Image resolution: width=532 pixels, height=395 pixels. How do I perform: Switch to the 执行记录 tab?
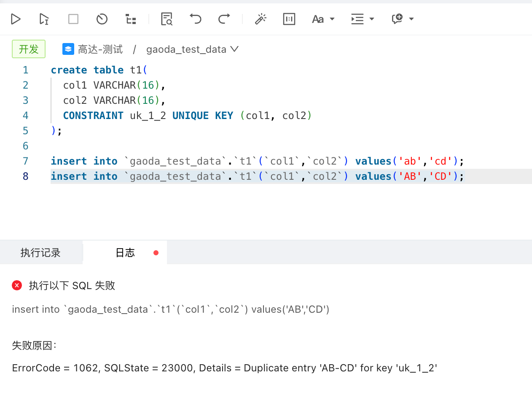click(41, 252)
